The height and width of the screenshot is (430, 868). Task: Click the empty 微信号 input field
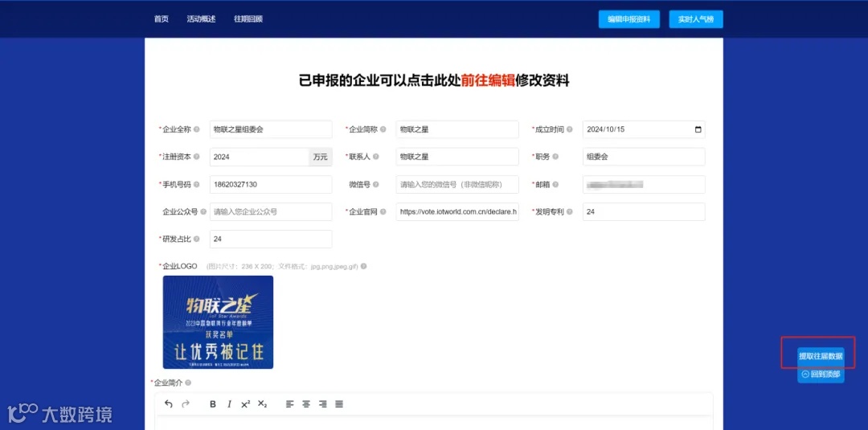point(457,184)
